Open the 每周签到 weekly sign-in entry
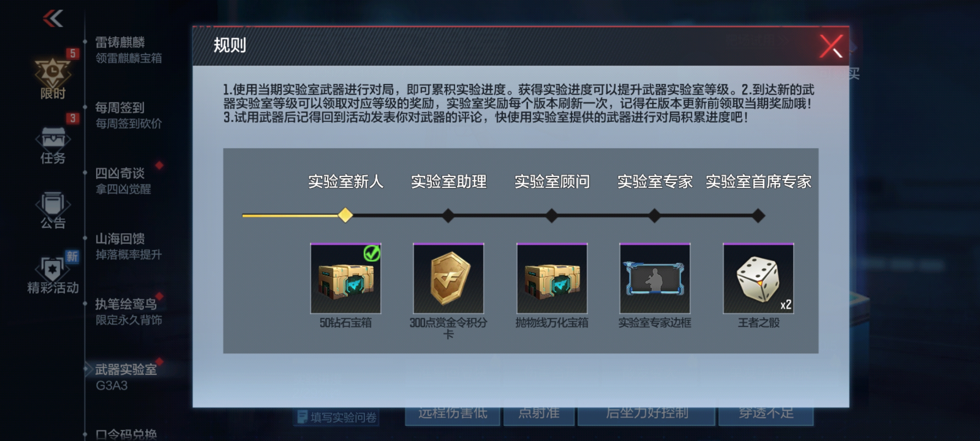 (128, 115)
